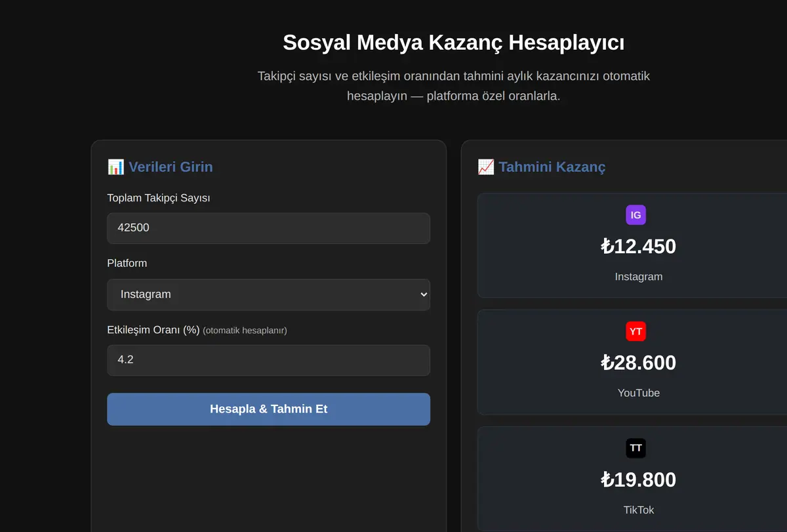This screenshot has width=787, height=532.
Task: Click the TikTok caption under ₺19.800
Action: pyautogui.click(x=639, y=510)
